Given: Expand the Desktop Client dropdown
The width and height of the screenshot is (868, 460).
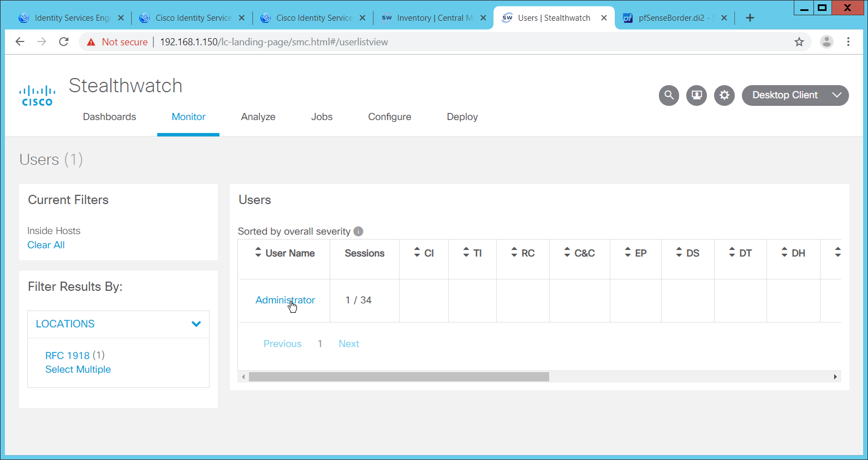Looking at the screenshot, I should (795, 95).
